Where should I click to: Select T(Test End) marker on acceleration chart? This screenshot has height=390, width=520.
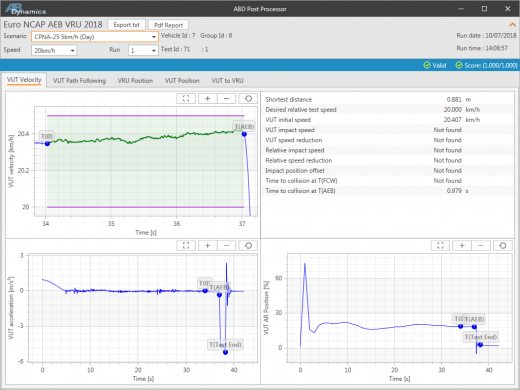tap(225, 352)
